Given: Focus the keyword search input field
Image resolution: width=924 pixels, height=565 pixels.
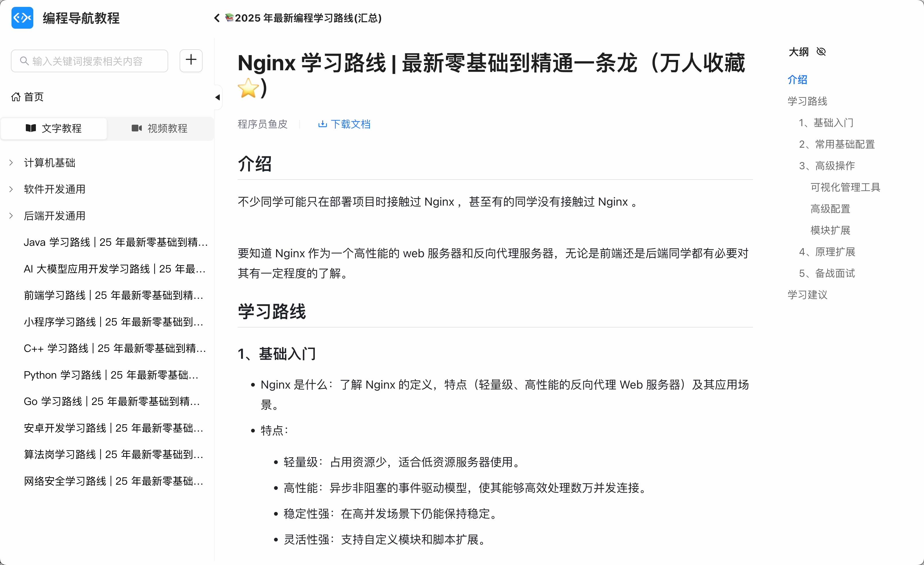Looking at the screenshot, I should click(x=90, y=61).
